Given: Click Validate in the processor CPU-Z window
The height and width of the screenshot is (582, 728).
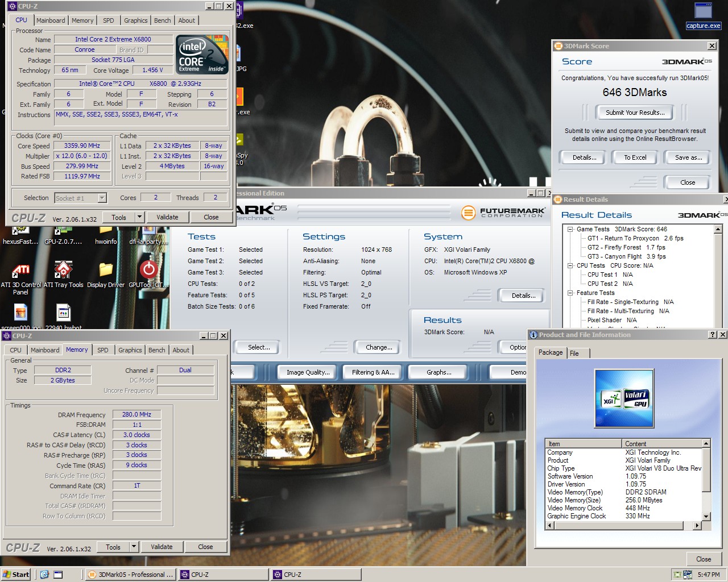Looking at the screenshot, I should pyautogui.click(x=167, y=217).
